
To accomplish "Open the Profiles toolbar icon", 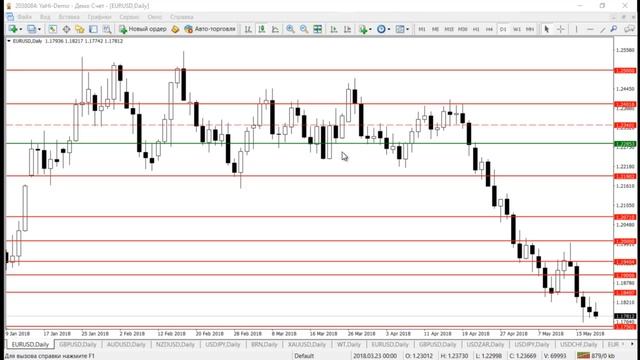I will [x=31, y=29].
